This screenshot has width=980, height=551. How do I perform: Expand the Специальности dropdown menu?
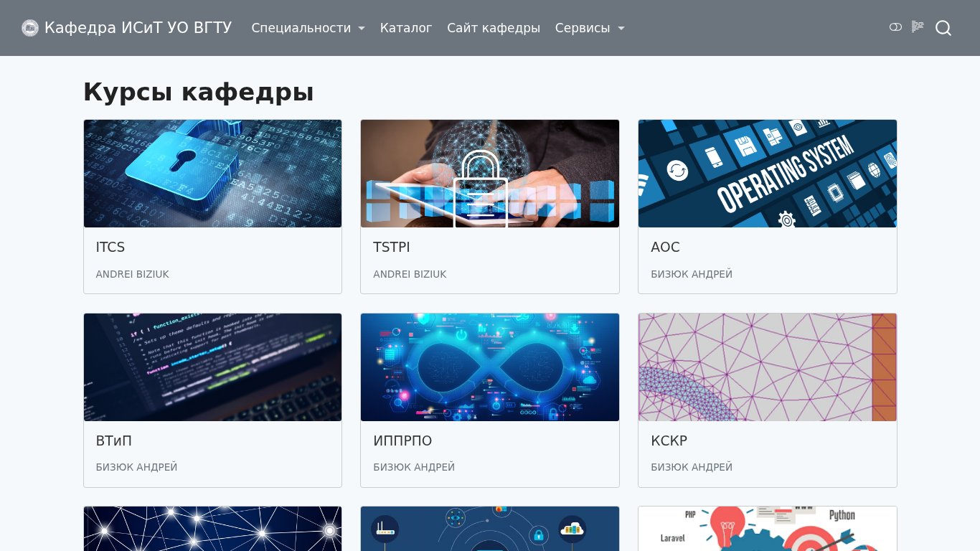pos(308,28)
